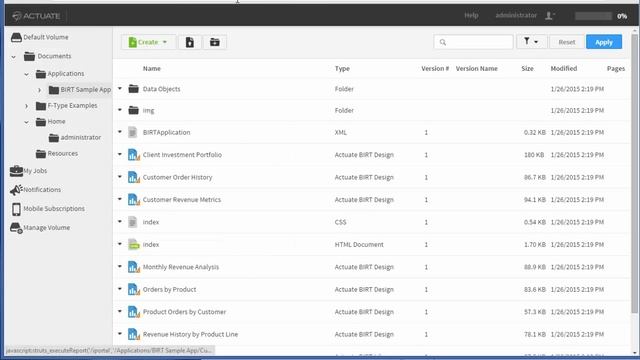
Task: Click Product Orders by Customer report icon
Action: pos(133,312)
